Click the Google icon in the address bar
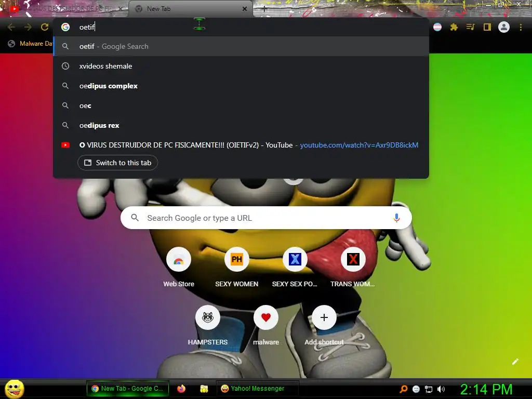 pyautogui.click(x=65, y=27)
